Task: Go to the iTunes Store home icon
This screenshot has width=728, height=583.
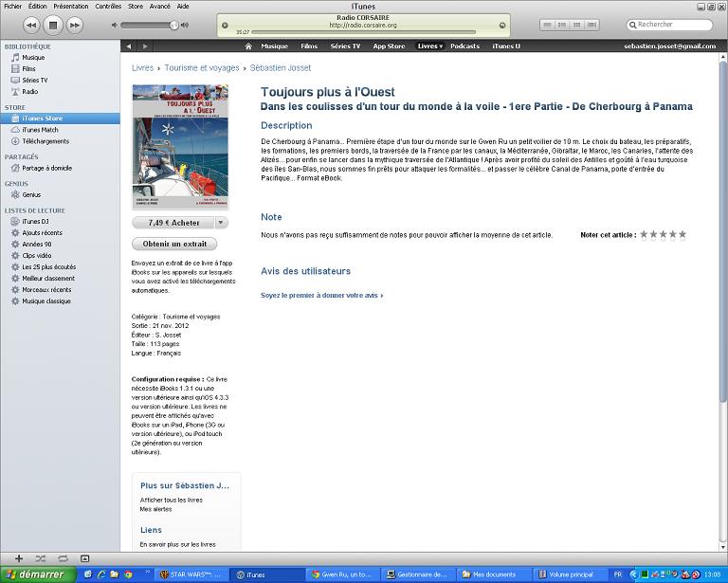Action: pos(248,46)
